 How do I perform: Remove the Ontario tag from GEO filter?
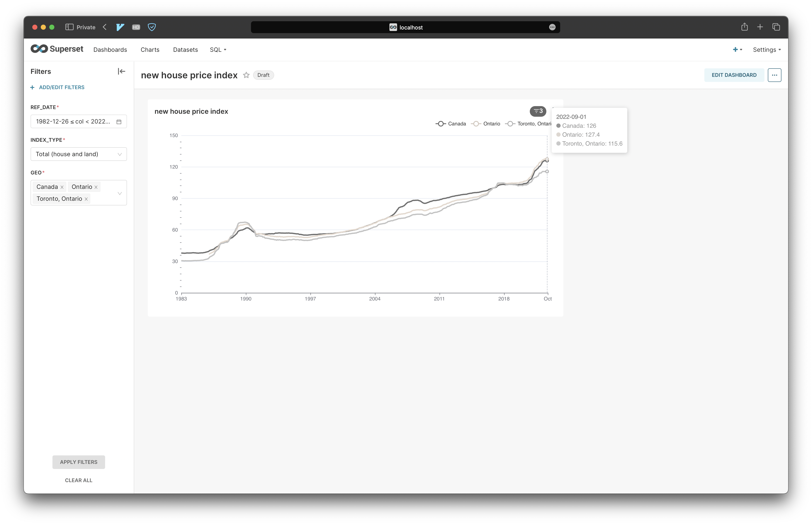coord(96,187)
